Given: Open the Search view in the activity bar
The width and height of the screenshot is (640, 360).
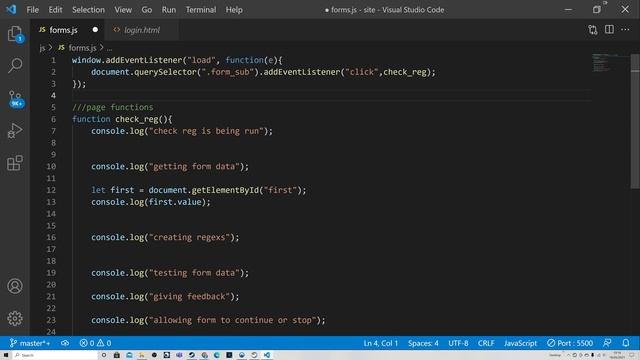Looking at the screenshot, I should [15, 65].
